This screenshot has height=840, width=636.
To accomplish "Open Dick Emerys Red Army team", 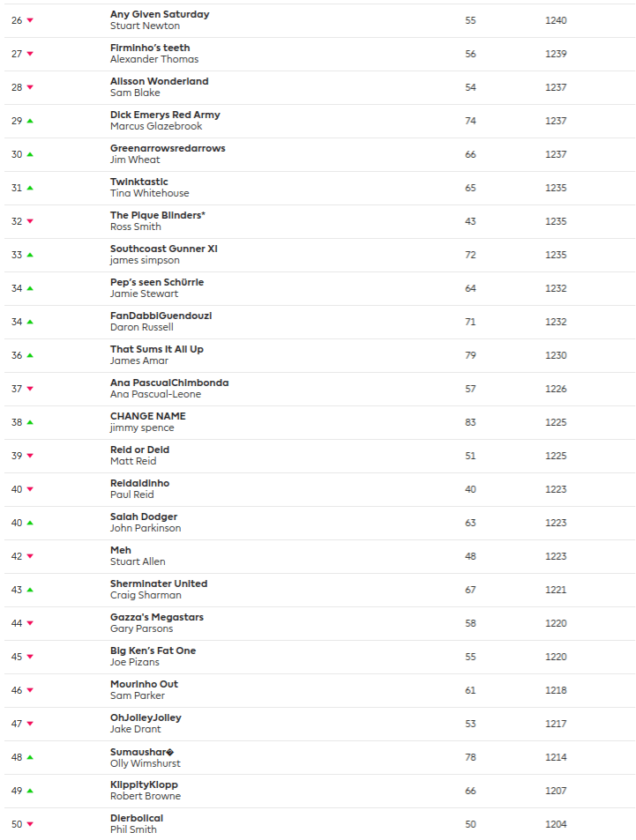I will (x=165, y=115).
